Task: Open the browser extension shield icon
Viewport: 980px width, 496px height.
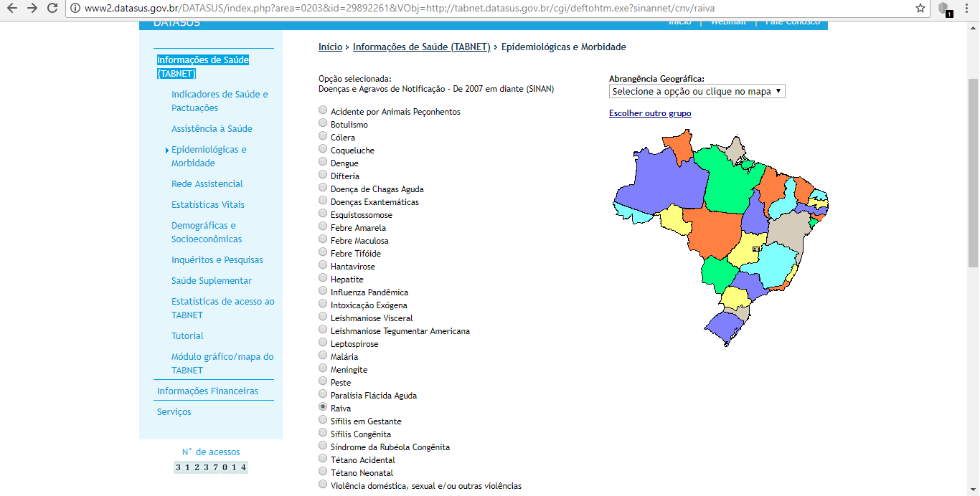Action: tap(944, 9)
